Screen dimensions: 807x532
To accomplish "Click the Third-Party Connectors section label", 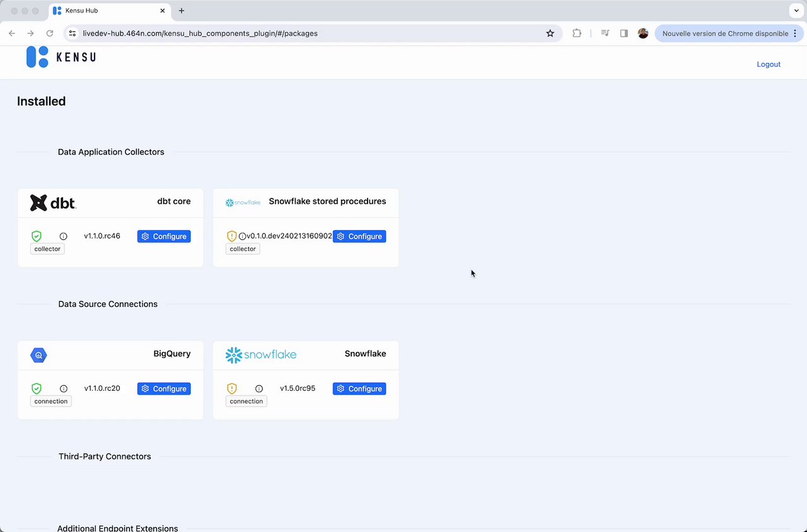I will pos(105,456).
